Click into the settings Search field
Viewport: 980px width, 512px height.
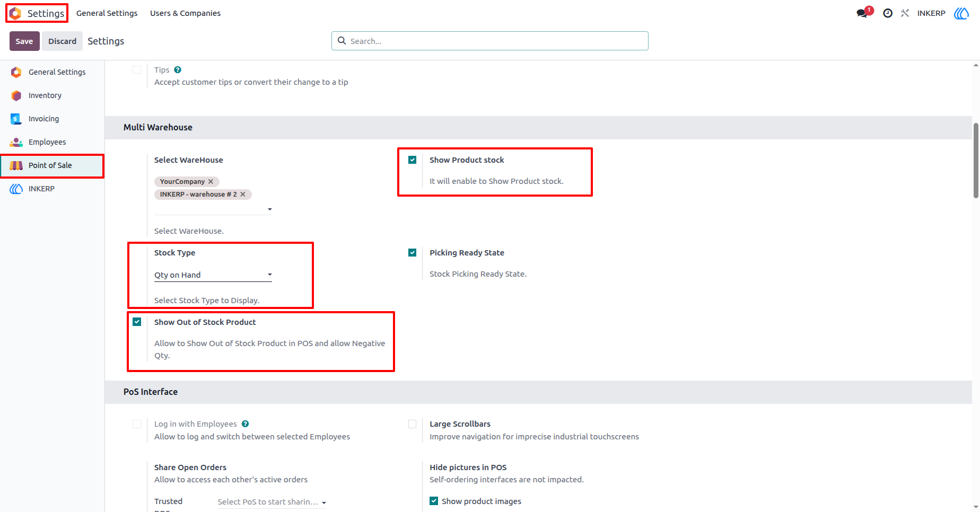pos(490,41)
